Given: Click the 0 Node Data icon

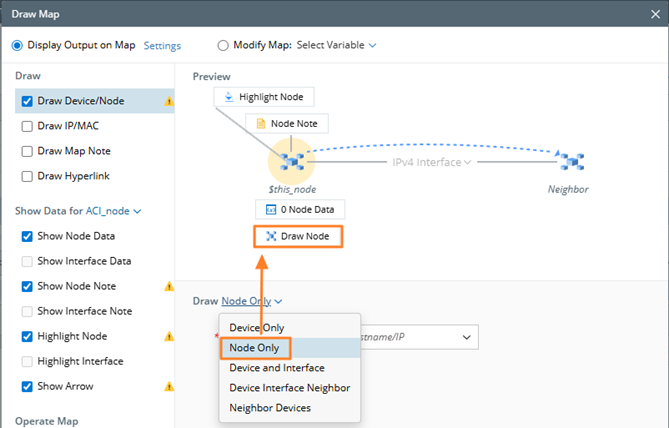Looking at the screenshot, I should tap(270, 210).
